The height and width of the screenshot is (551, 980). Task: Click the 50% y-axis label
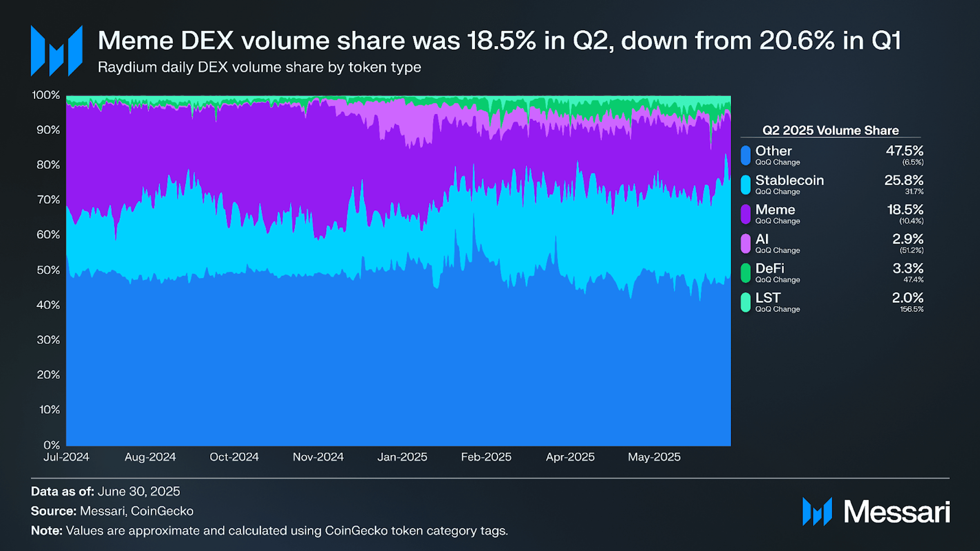click(48, 270)
